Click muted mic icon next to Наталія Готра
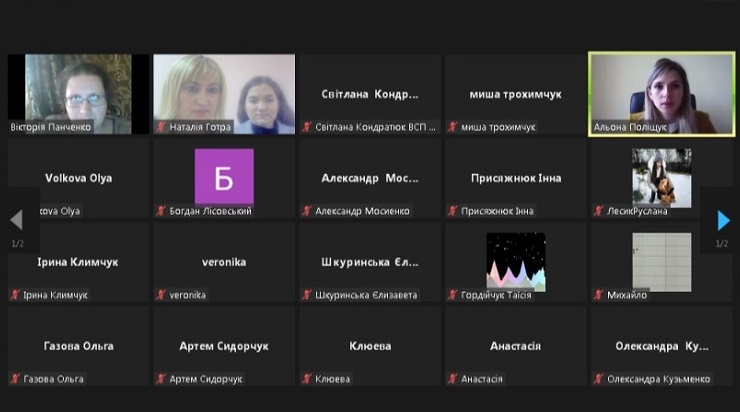 click(x=161, y=127)
